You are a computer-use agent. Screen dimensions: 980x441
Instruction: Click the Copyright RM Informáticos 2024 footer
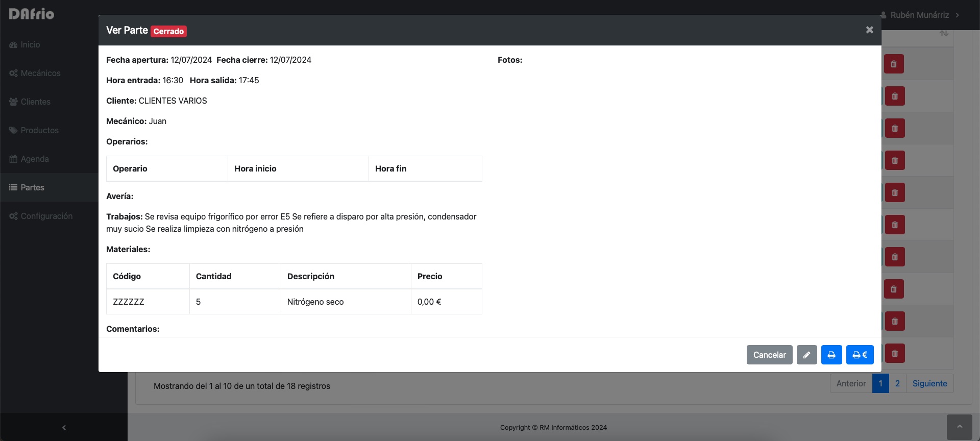(553, 427)
